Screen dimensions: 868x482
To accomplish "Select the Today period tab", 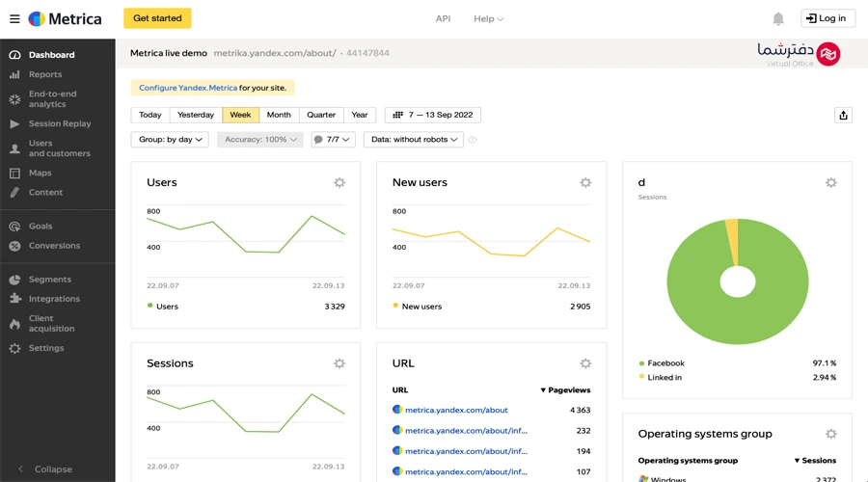I will click(x=150, y=115).
